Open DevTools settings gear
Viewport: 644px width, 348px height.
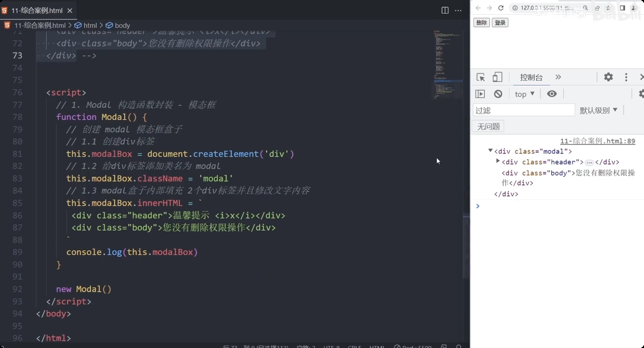point(609,77)
